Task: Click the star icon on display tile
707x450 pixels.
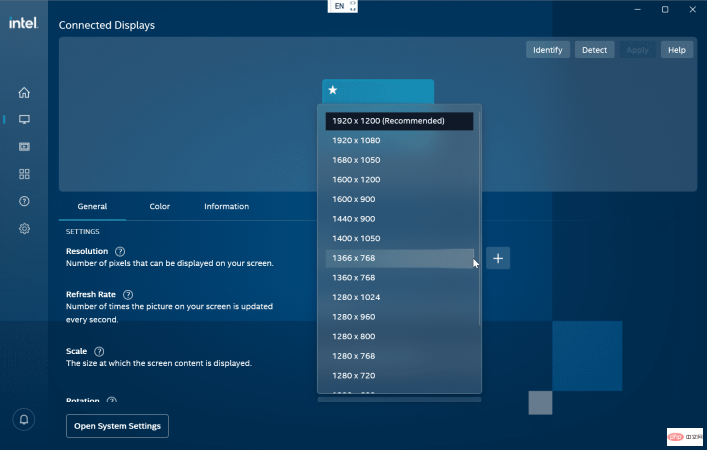Action: (333, 90)
